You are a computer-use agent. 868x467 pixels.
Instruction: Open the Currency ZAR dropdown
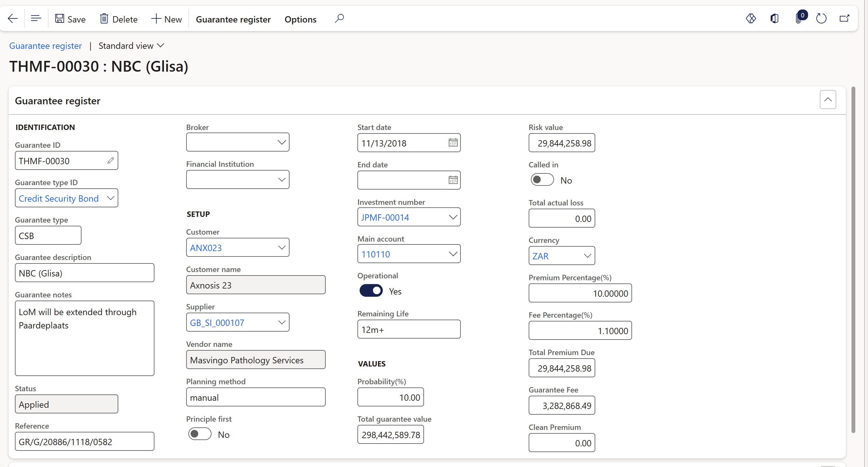[x=587, y=256]
